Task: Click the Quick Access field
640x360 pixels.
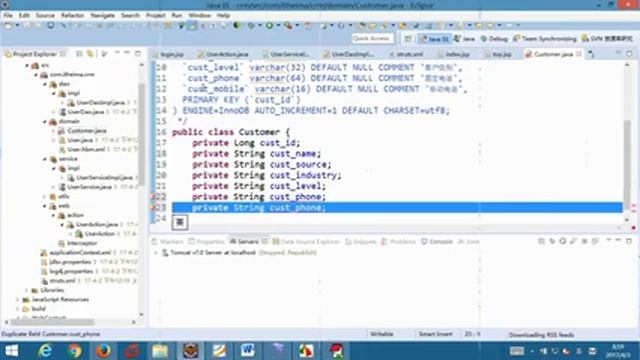Action: [x=373, y=38]
